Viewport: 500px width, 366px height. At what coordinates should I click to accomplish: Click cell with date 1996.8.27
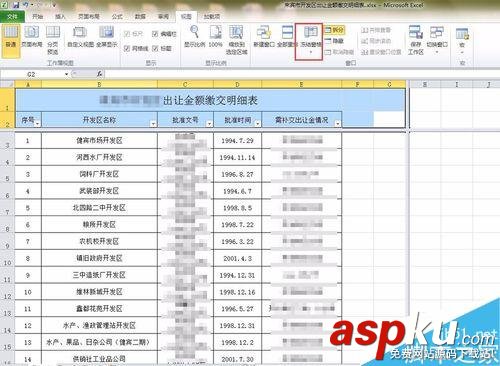[x=237, y=174]
